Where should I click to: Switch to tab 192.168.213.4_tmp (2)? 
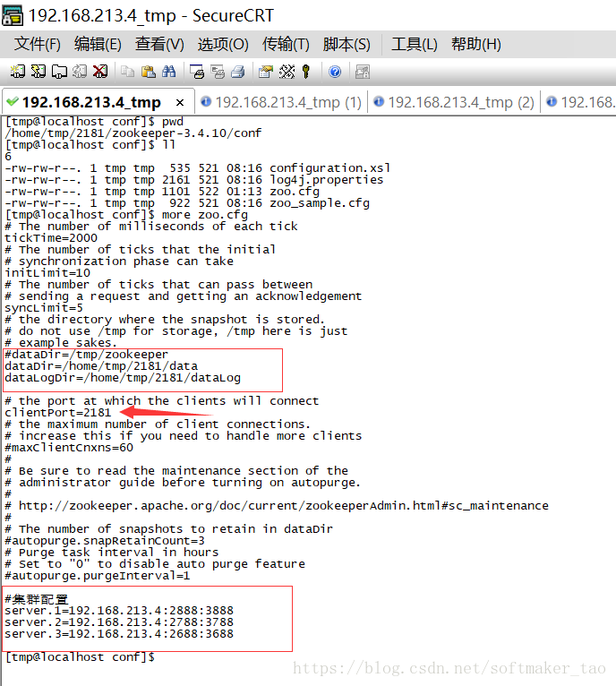pyautogui.click(x=454, y=102)
